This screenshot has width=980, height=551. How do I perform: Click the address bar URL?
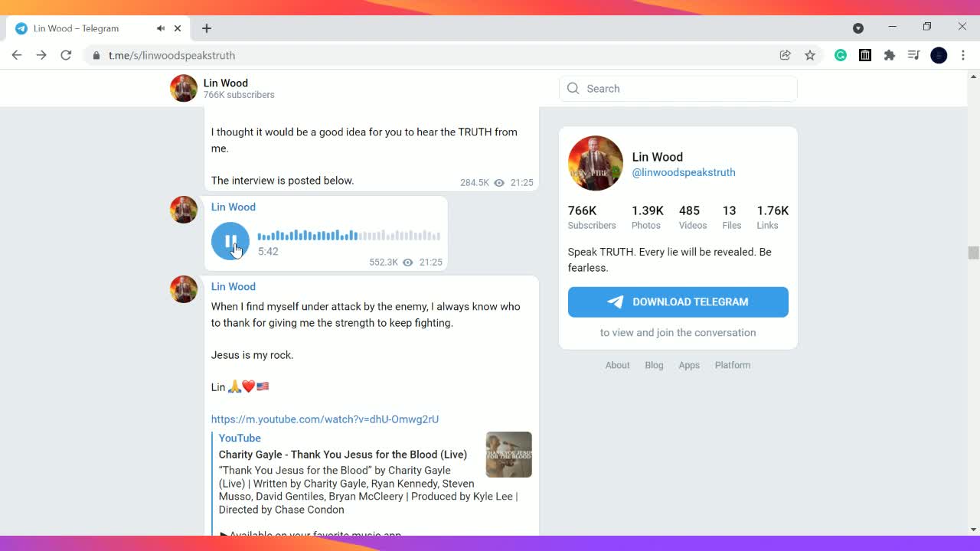171,55
